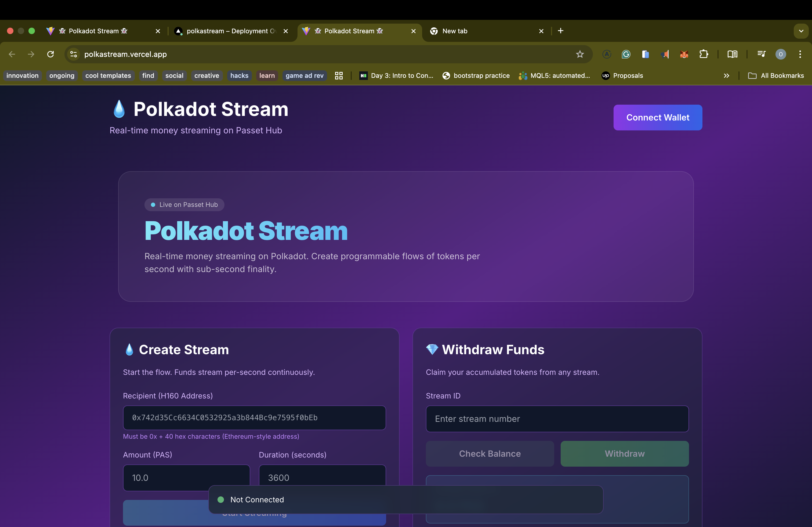Open the All Bookmarks folder
The width and height of the screenshot is (812, 527).
(x=776, y=76)
